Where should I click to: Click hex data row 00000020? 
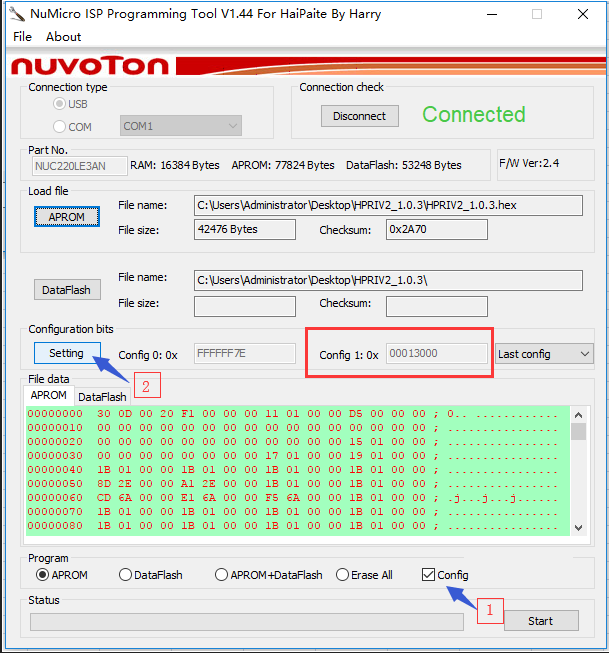tap(292, 442)
